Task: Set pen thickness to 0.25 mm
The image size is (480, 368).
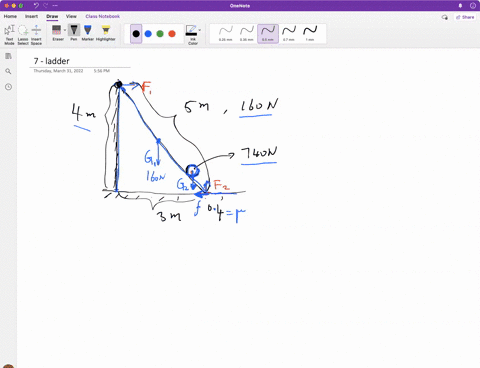Action: coord(226,34)
